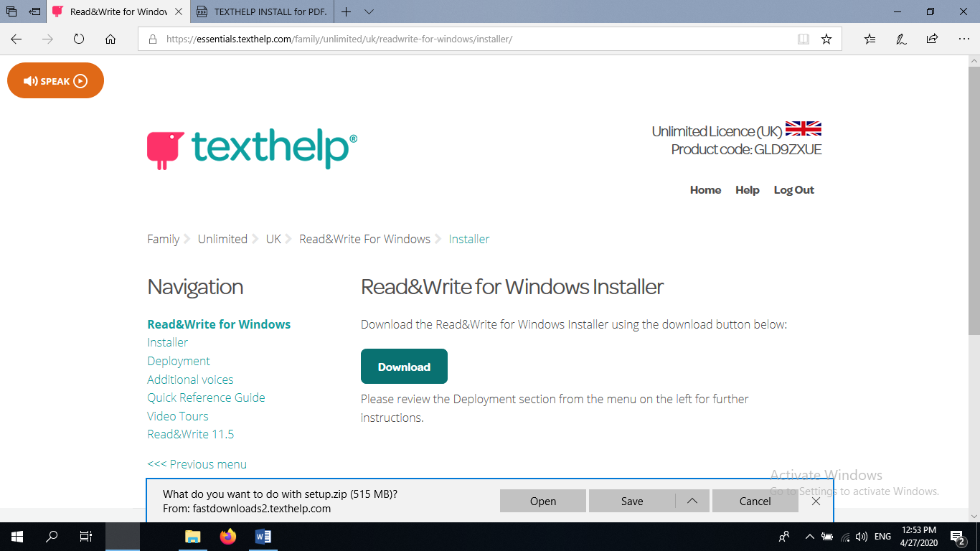Cancel the setup.zip download

pyautogui.click(x=755, y=501)
